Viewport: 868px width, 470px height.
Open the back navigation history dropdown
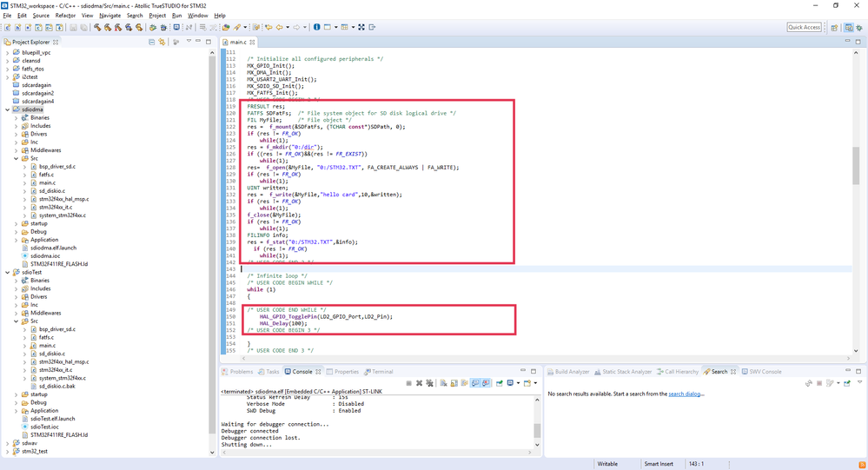tap(288, 27)
